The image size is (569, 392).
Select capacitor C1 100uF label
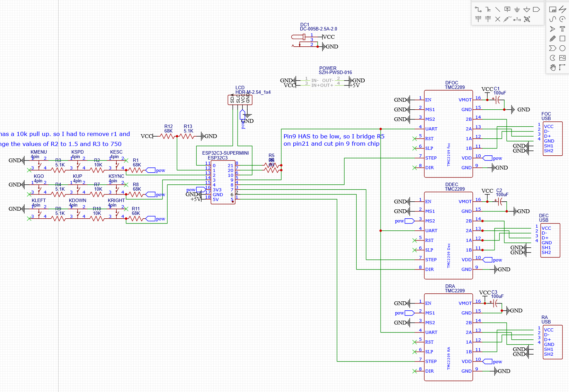500,91
